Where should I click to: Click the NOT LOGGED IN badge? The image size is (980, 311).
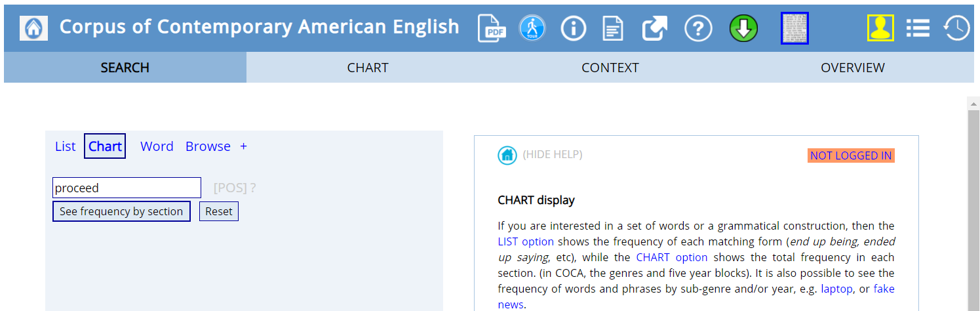pyautogui.click(x=851, y=155)
